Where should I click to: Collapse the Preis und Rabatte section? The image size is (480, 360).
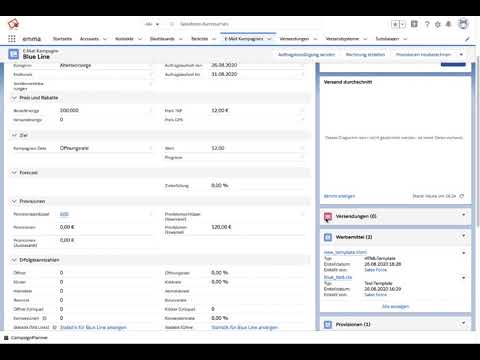tap(14, 98)
